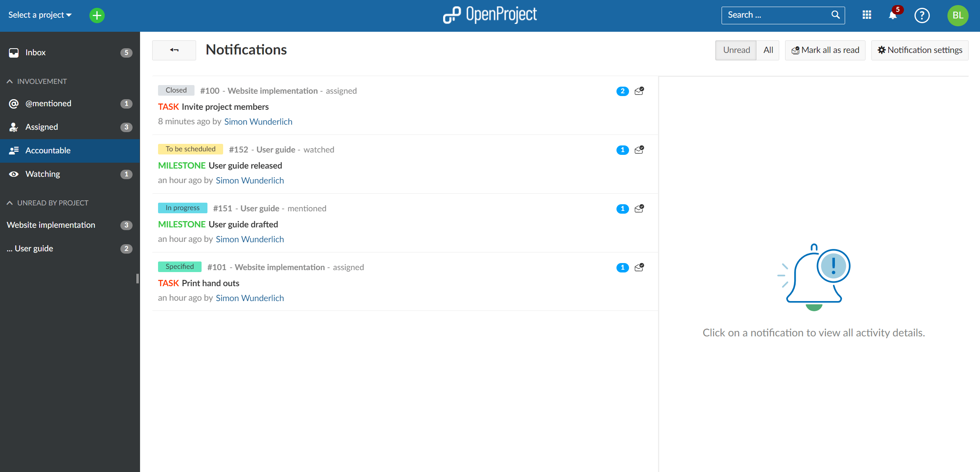This screenshot has height=472, width=980.
Task: Collapse the Website implementation project group
Action: click(x=51, y=224)
